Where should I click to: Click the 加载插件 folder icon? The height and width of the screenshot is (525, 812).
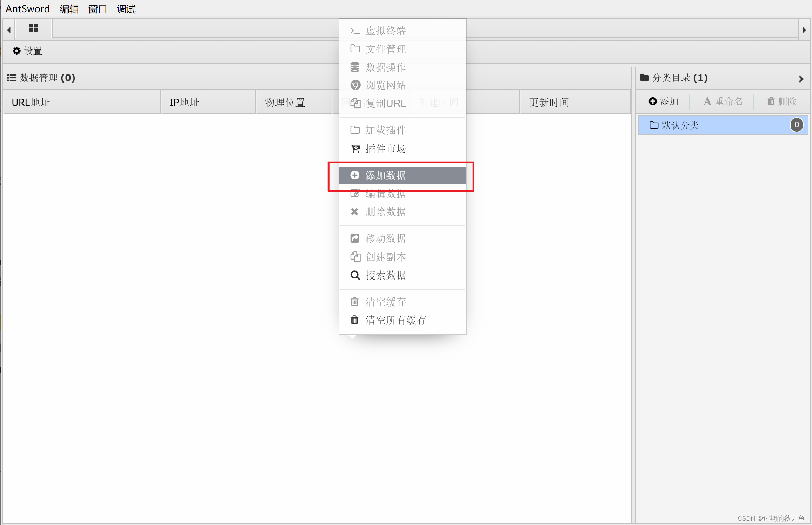[x=355, y=130]
